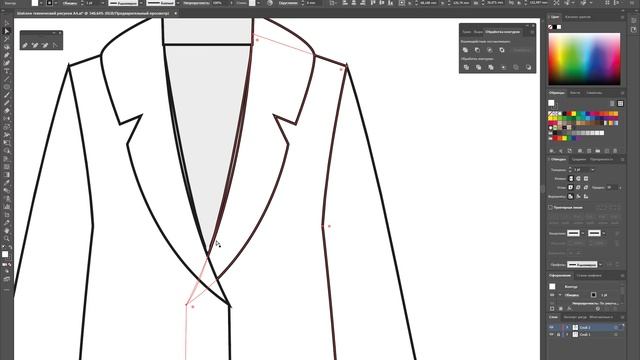The width and height of the screenshot is (640, 360).
Task: Expand the stroke row in Appearance panel
Action: [x=560, y=295]
